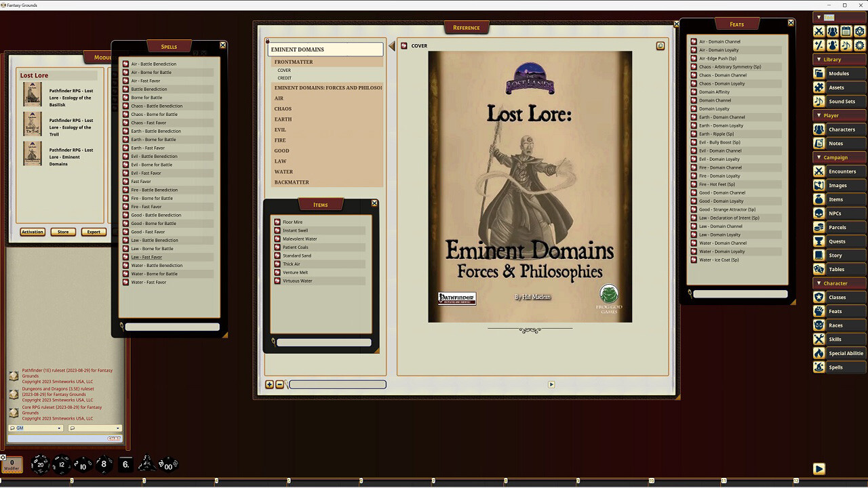868x488 pixels.
Task: Close the Feats window
Action: (x=791, y=22)
